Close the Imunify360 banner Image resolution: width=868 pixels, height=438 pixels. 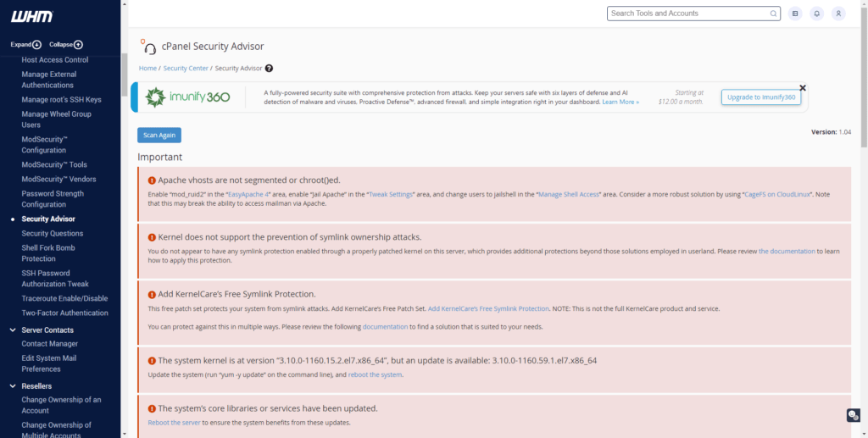pyautogui.click(x=803, y=88)
